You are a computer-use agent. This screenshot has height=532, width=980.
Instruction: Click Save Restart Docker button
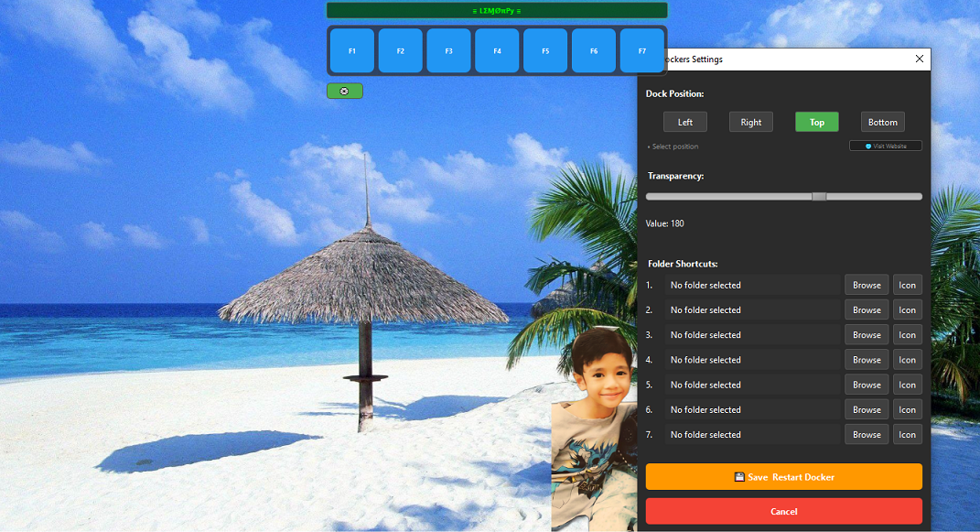point(784,477)
